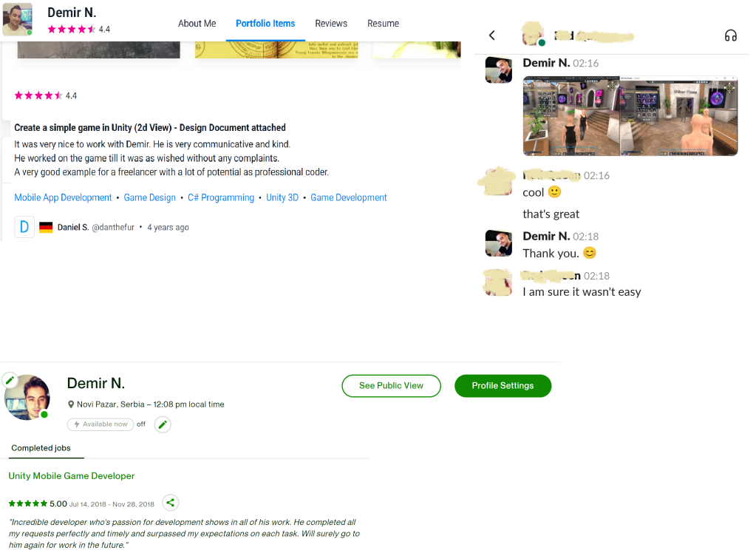The width and height of the screenshot is (756, 559).
Task: Select the Completed jobs tab
Action: (41, 448)
